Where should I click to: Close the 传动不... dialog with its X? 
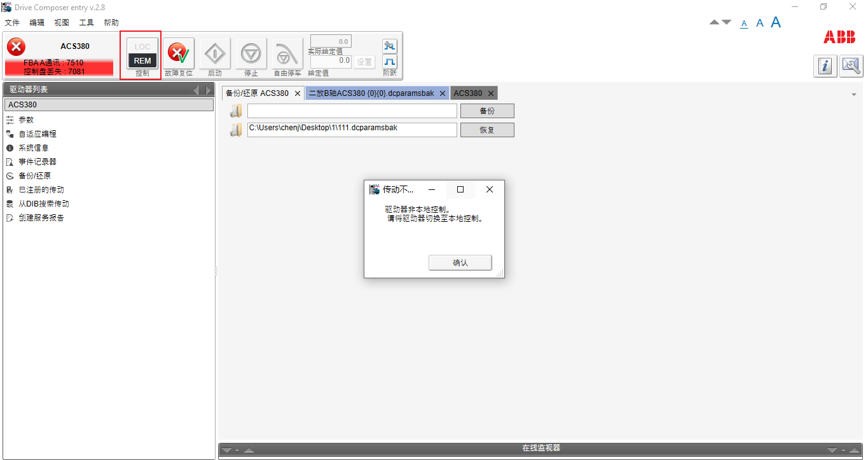coord(490,189)
